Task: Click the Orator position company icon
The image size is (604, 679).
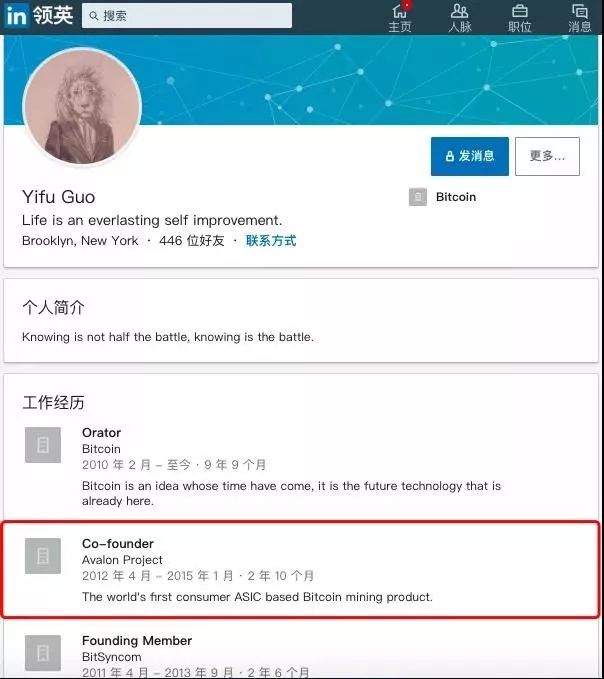Action: [43, 445]
